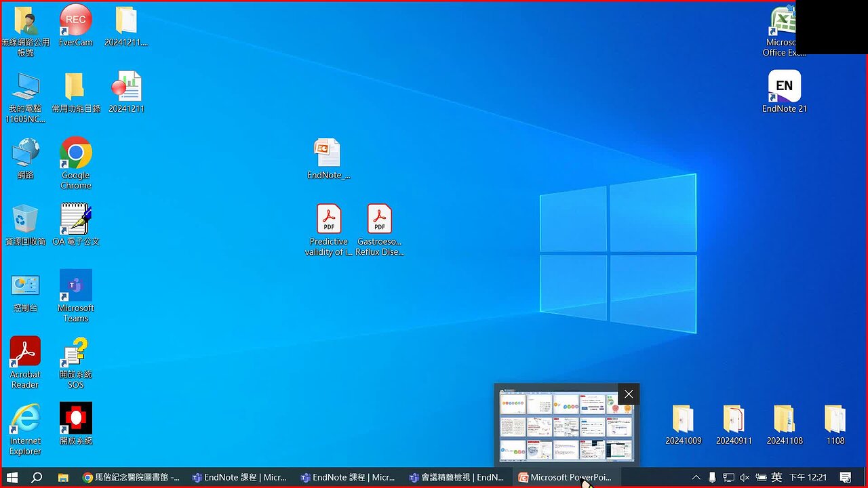Open the 20241108 folder

tap(785, 424)
